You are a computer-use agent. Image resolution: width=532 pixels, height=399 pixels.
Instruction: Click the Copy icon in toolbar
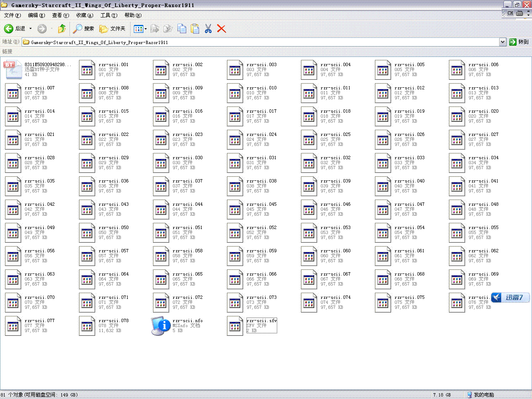tap(182, 29)
